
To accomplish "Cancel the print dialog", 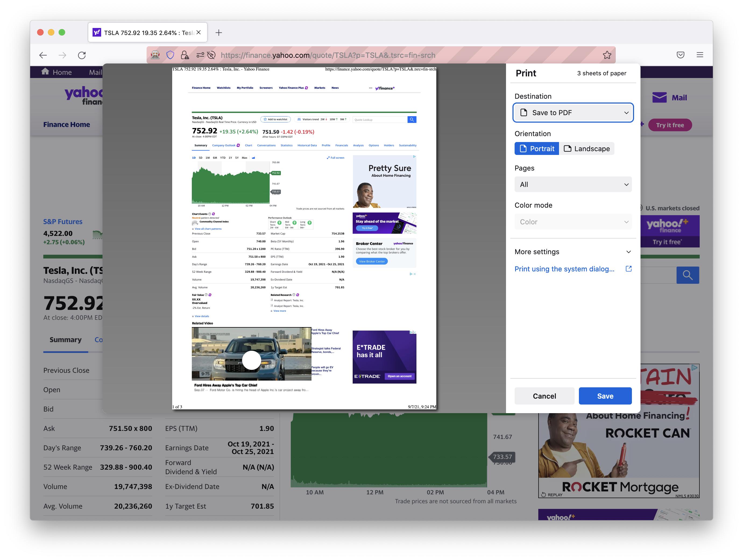I will coord(544,396).
